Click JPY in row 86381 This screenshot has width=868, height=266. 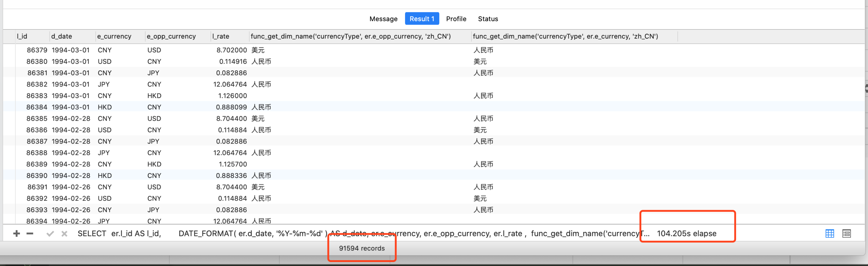pyautogui.click(x=153, y=73)
